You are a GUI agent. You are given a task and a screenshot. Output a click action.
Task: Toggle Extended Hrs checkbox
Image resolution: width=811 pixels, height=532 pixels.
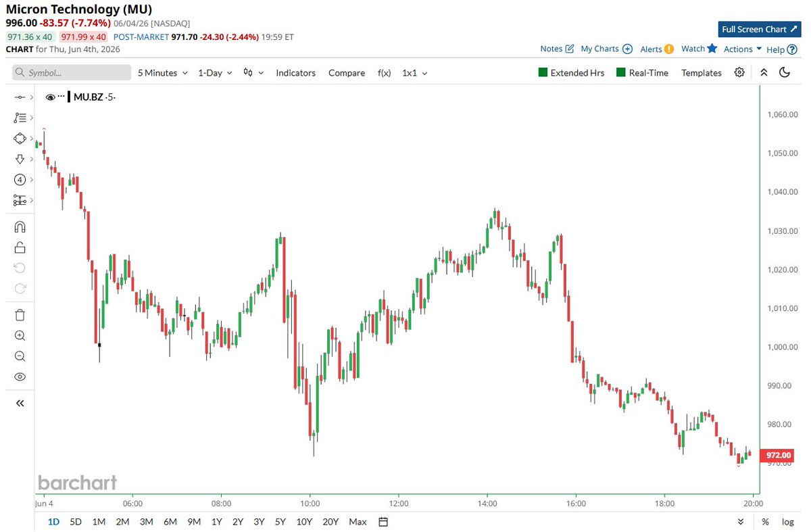point(571,72)
